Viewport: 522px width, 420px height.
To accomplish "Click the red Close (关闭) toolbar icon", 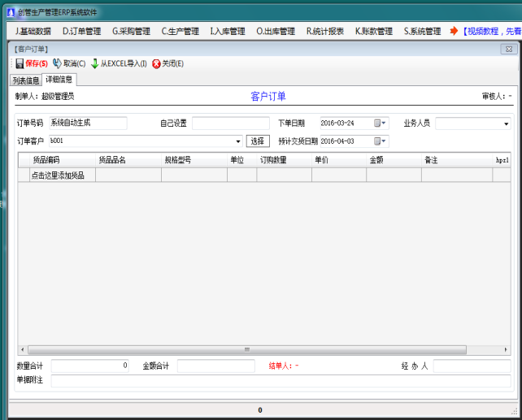I will [x=156, y=63].
